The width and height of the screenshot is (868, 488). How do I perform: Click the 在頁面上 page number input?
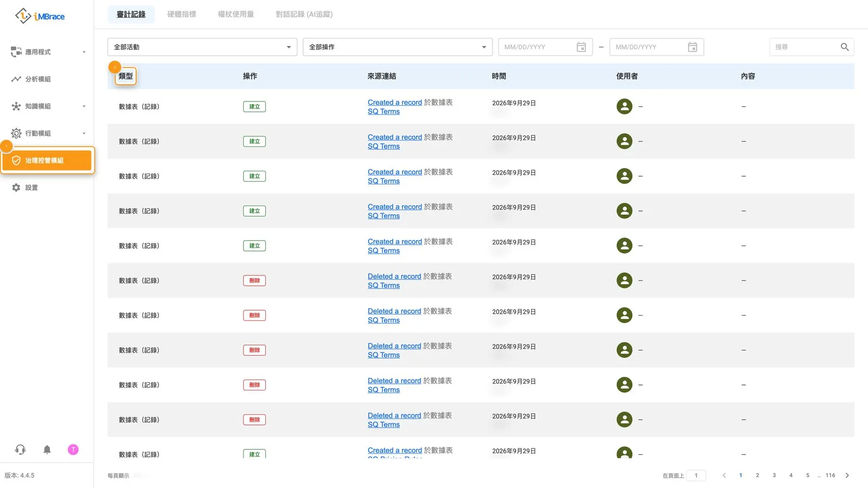[x=696, y=476]
